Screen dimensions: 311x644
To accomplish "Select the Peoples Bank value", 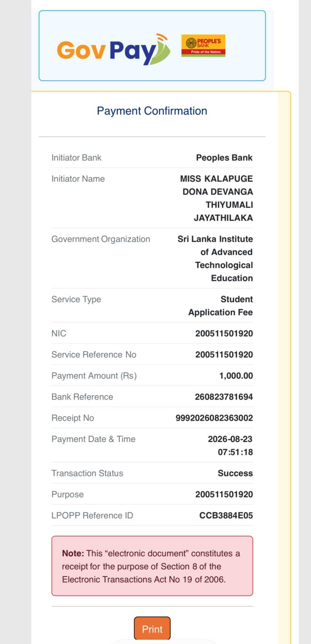I will coord(224,158).
